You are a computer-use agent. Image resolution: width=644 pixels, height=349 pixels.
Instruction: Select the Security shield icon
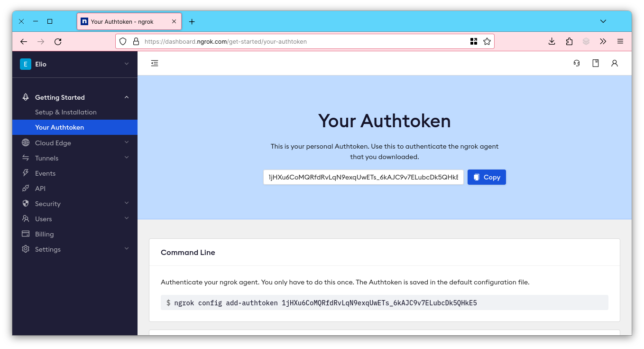[x=25, y=203]
